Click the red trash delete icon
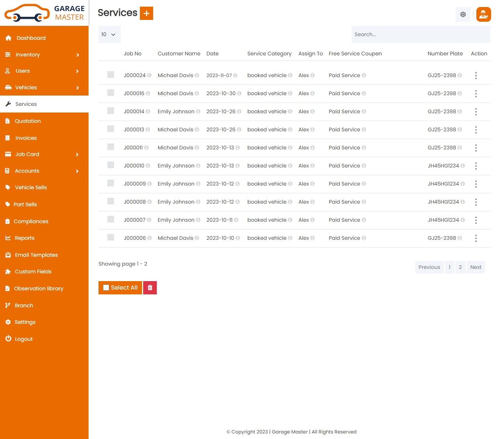504x439 pixels. click(x=150, y=288)
